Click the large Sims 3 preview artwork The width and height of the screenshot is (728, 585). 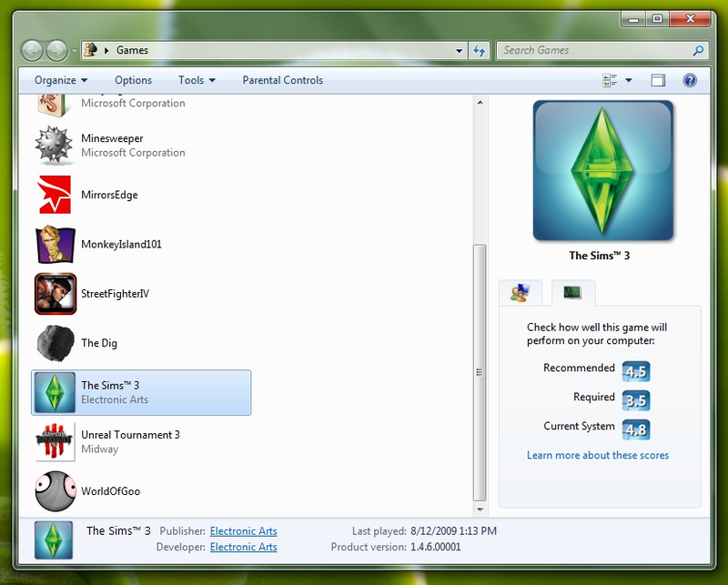602,170
